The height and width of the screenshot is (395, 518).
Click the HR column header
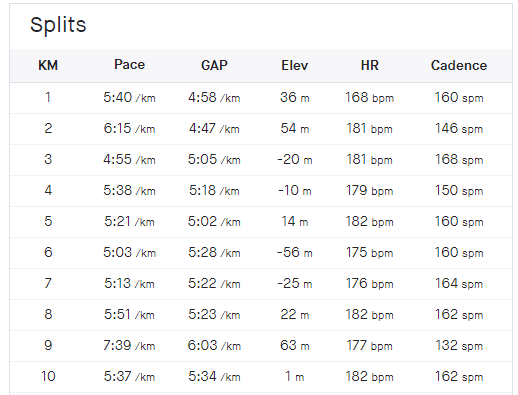point(370,65)
